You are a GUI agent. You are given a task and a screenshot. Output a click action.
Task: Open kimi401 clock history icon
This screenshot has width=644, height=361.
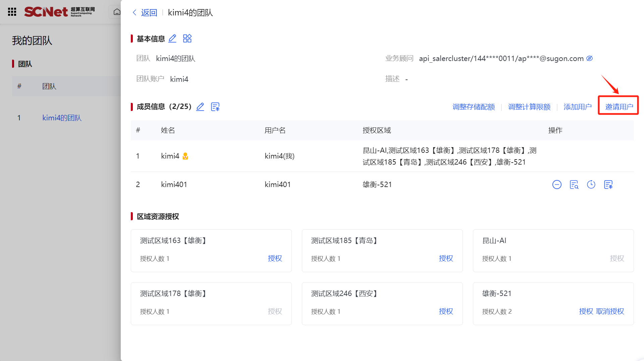[591, 184]
